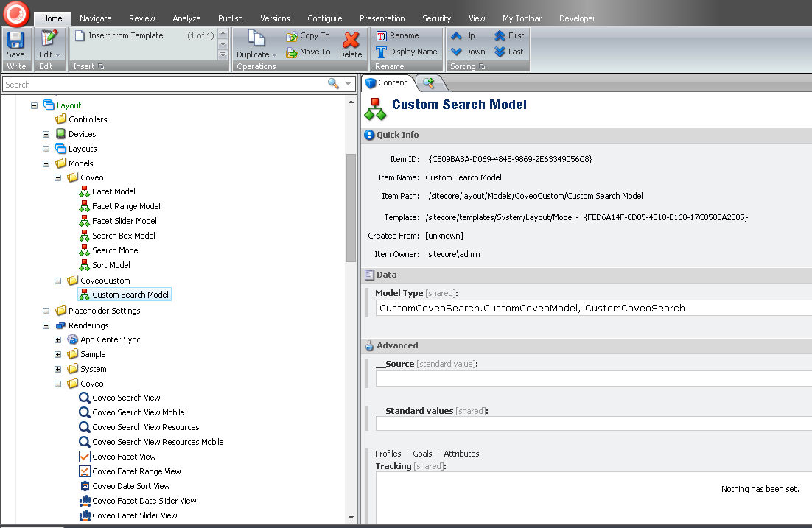Click the red Delete X icon
Screen dimensions: 812x528
351,39
